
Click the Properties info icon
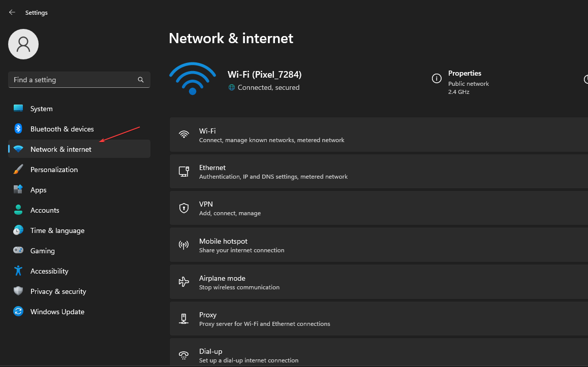(x=436, y=78)
